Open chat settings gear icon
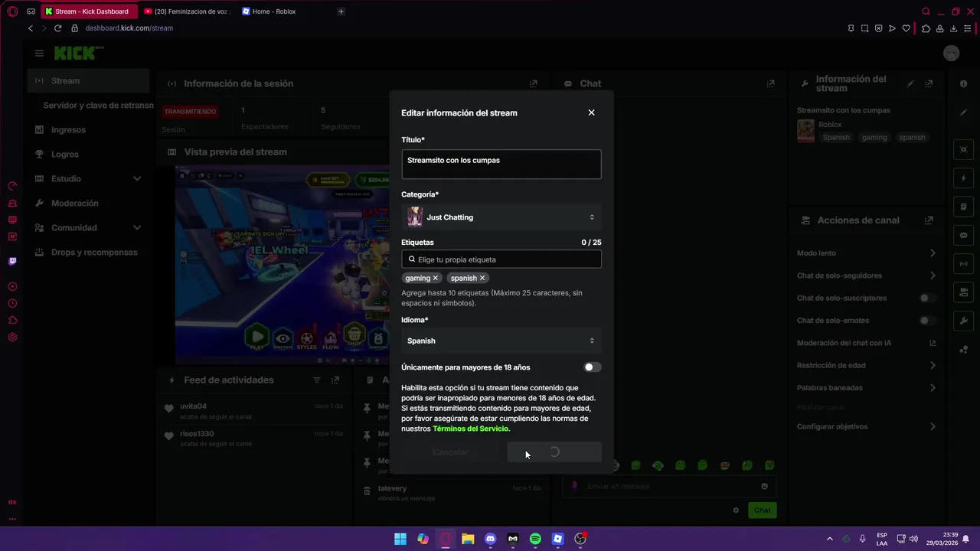The height and width of the screenshot is (551, 980). pyautogui.click(x=736, y=510)
